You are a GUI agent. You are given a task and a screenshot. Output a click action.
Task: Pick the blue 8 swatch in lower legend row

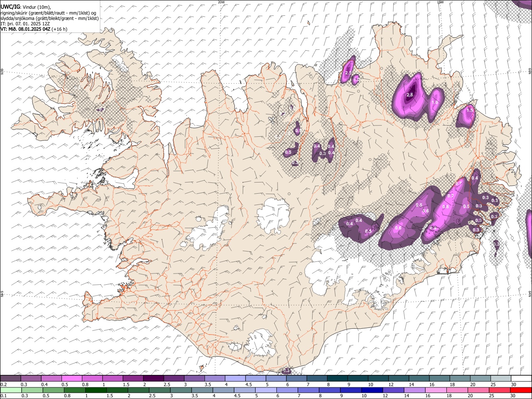click(x=330, y=390)
